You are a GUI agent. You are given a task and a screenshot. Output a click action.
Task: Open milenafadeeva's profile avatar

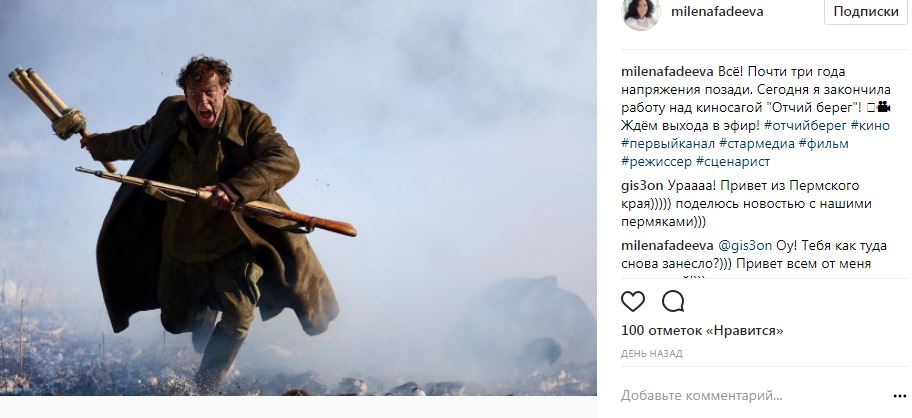point(641,13)
